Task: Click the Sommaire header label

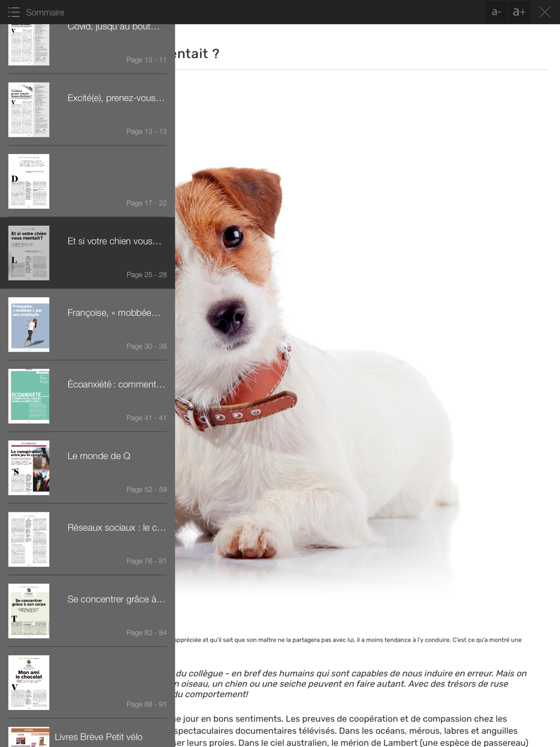Action: [x=45, y=12]
